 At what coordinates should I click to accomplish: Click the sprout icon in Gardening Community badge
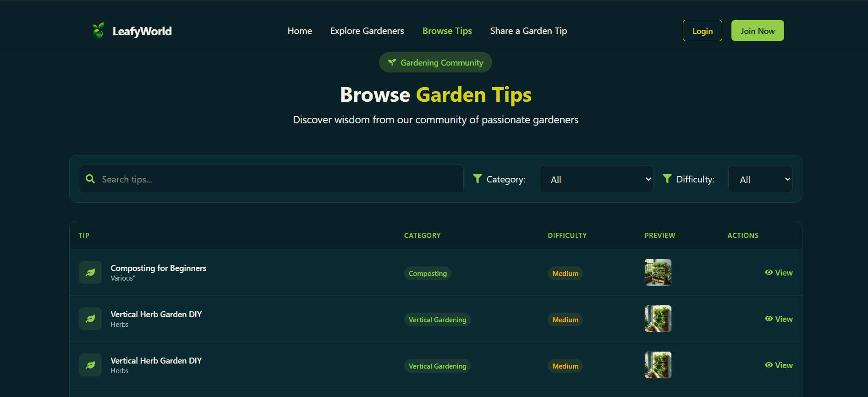pyautogui.click(x=392, y=62)
